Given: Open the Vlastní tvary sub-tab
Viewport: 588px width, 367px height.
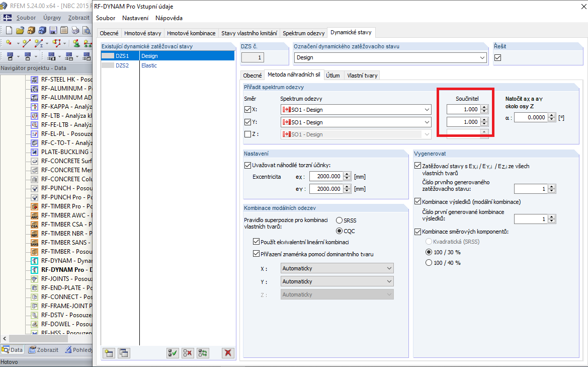Looking at the screenshot, I should pos(362,76).
